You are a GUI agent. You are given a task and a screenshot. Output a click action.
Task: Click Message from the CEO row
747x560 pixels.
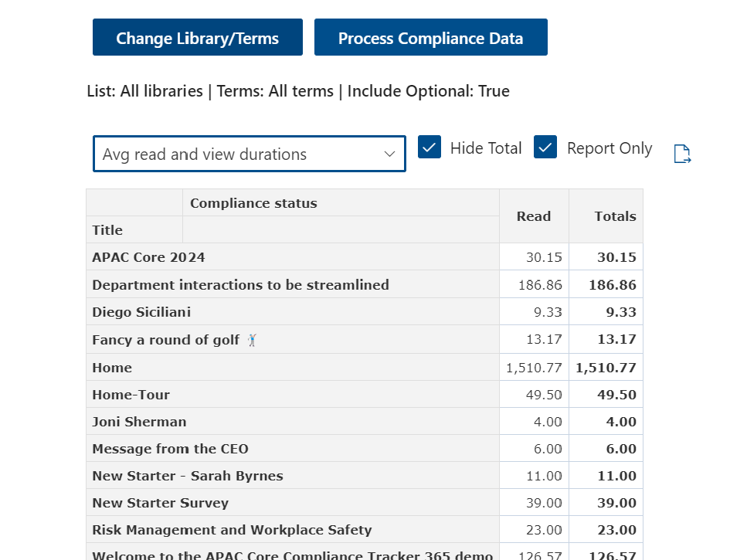coord(170,449)
